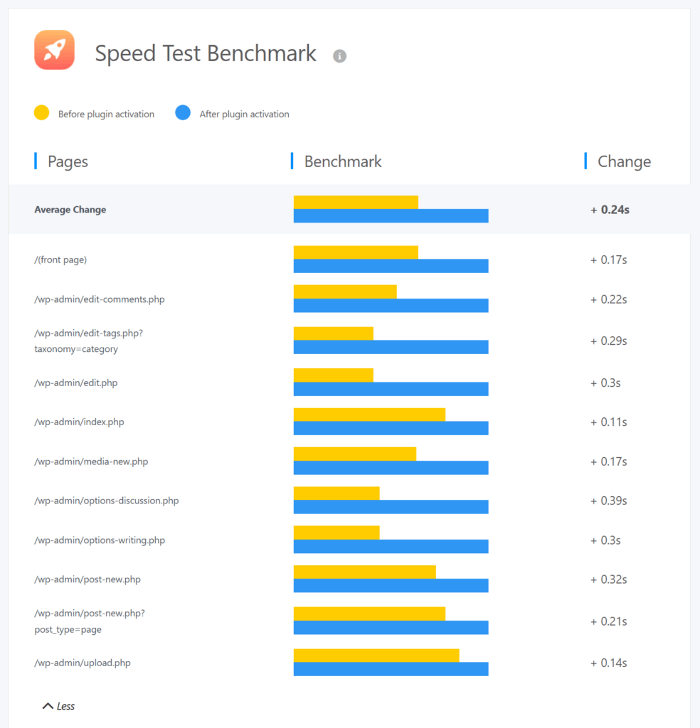700x728 pixels.
Task: Click the Pages column header
Action: coord(68,161)
